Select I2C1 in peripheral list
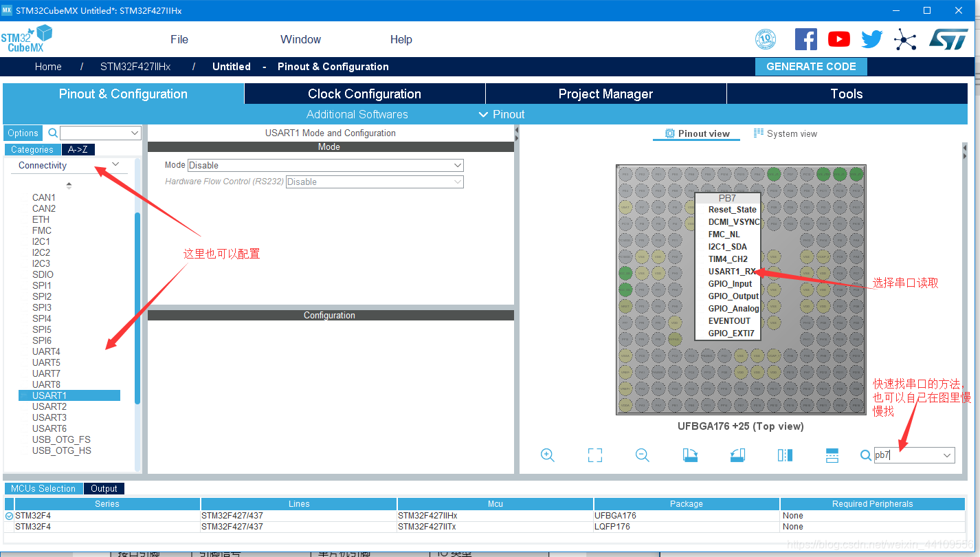Viewport: 980px width, 557px height. pyautogui.click(x=41, y=241)
